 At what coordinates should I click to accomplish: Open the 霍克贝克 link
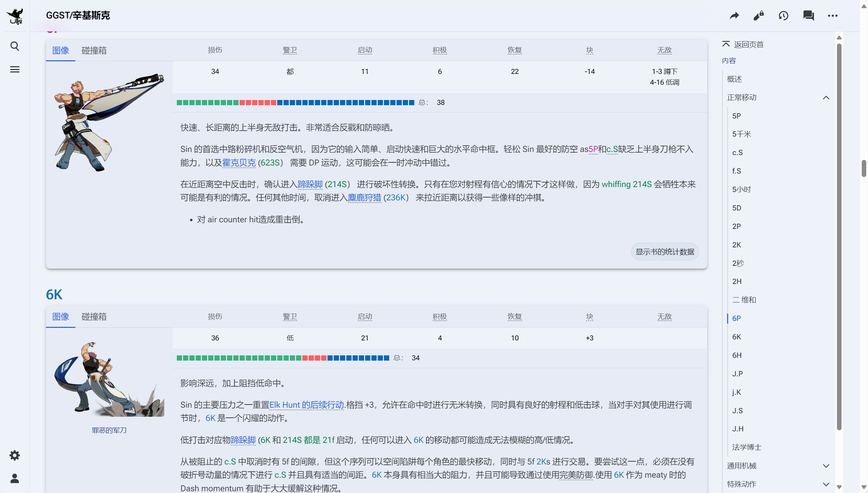coord(239,163)
